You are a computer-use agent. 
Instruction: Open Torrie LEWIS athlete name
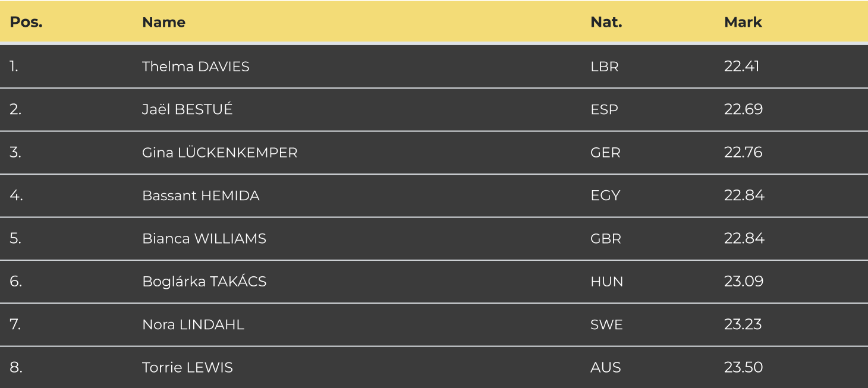click(x=187, y=368)
